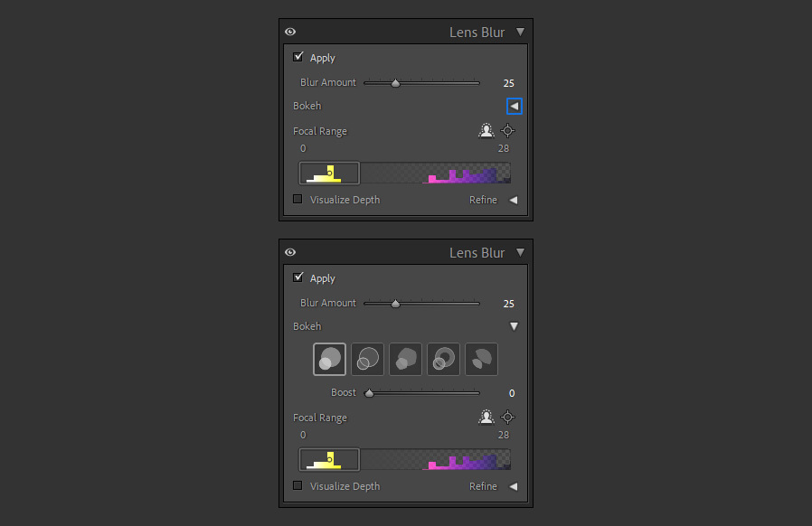The height and width of the screenshot is (526, 812).
Task: Click point/area focus target icon in lower panel
Action: click(x=508, y=417)
